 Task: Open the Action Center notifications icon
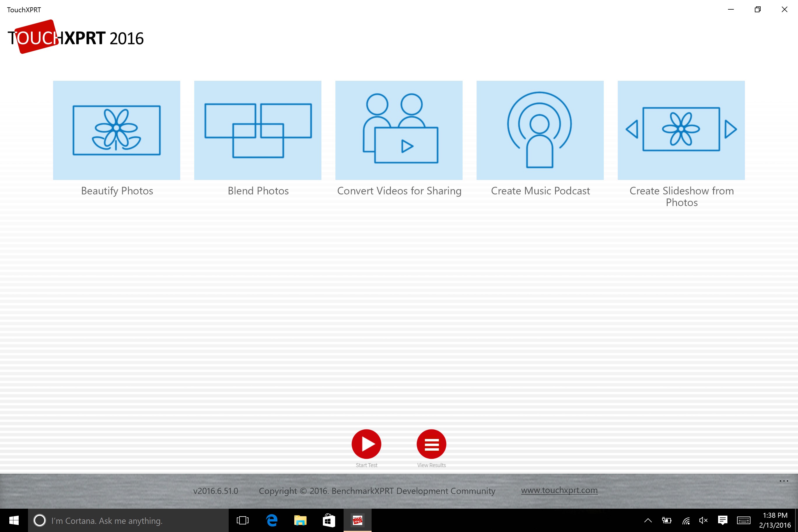pos(723,520)
